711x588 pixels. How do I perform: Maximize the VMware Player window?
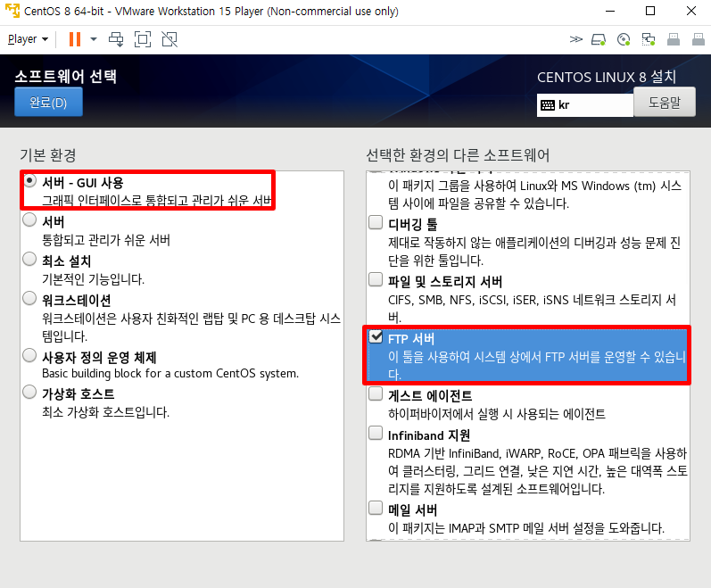(650, 11)
